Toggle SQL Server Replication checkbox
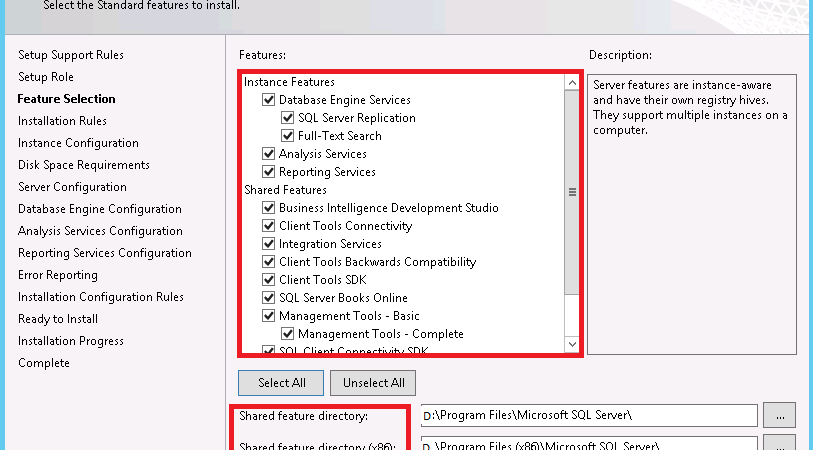 pyautogui.click(x=287, y=118)
